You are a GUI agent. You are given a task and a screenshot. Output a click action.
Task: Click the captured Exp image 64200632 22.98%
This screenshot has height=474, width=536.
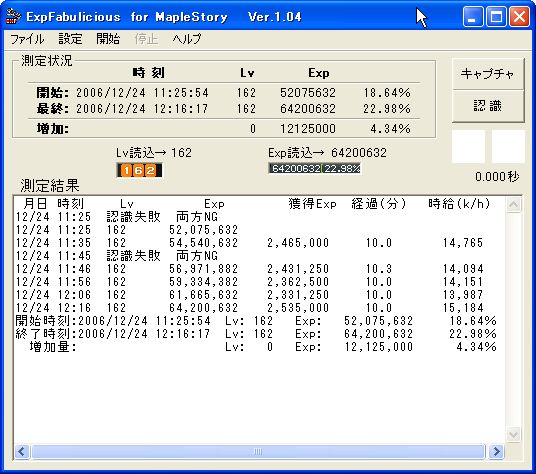click(x=315, y=168)
